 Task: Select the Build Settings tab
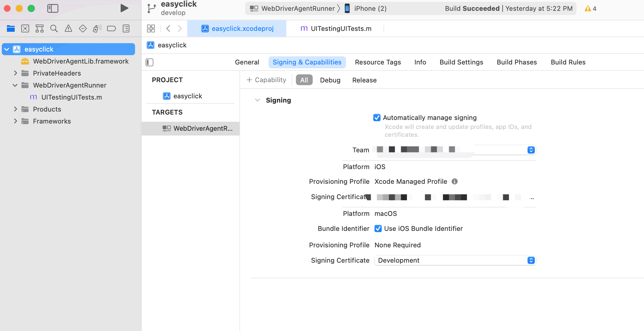pyautogui.click(x=461, y=62)
